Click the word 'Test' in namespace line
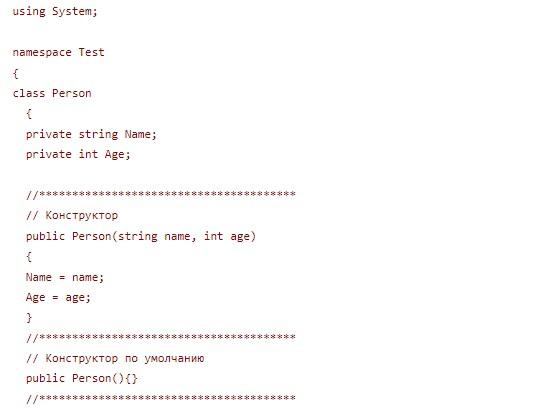The height and width of the screenshot is (409, 550). [91, 52]
